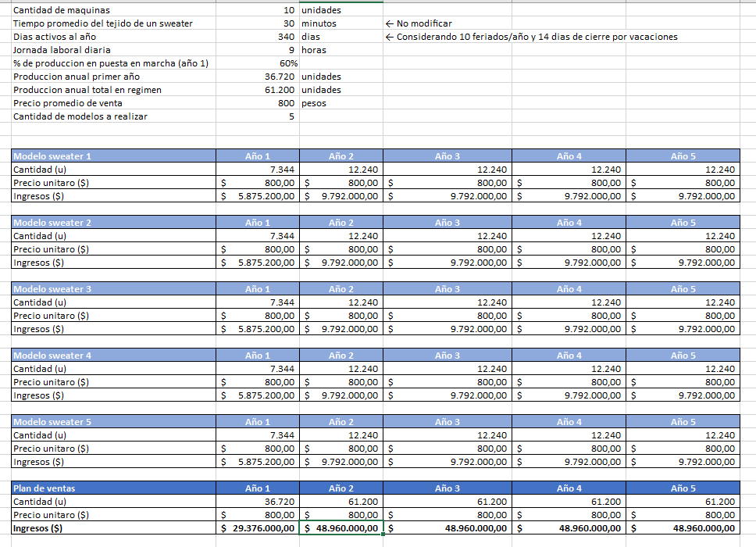The width and height of the screenshot is (756, 547).
Task: Select Plan de ventas Año 2 Ingresos 48.960.000,00
Action: click(341, 528)
